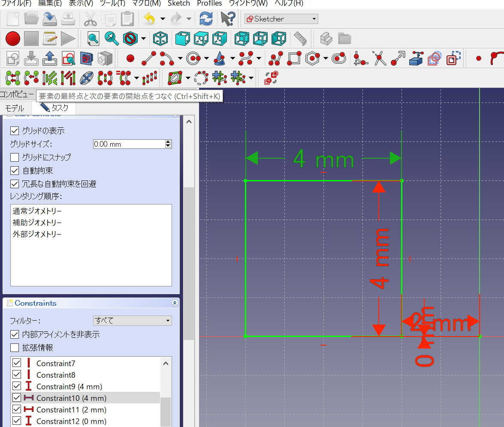Select the create point tool

coord(130,58)
